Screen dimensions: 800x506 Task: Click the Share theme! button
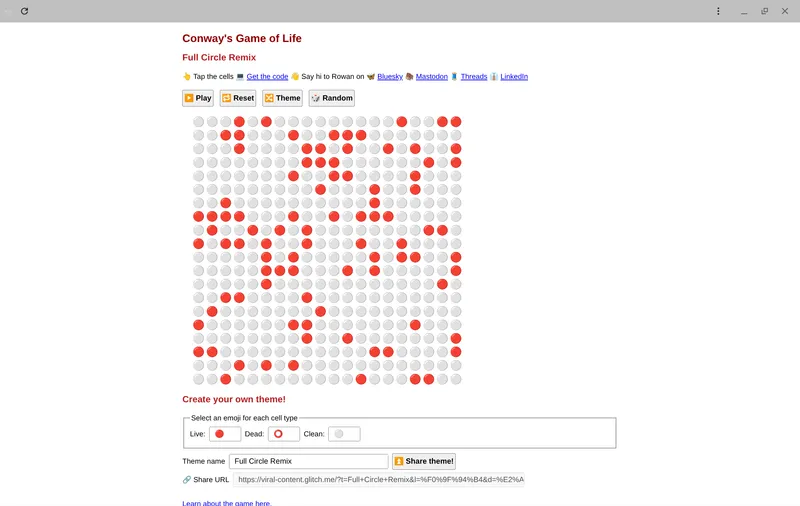point(424,461)
